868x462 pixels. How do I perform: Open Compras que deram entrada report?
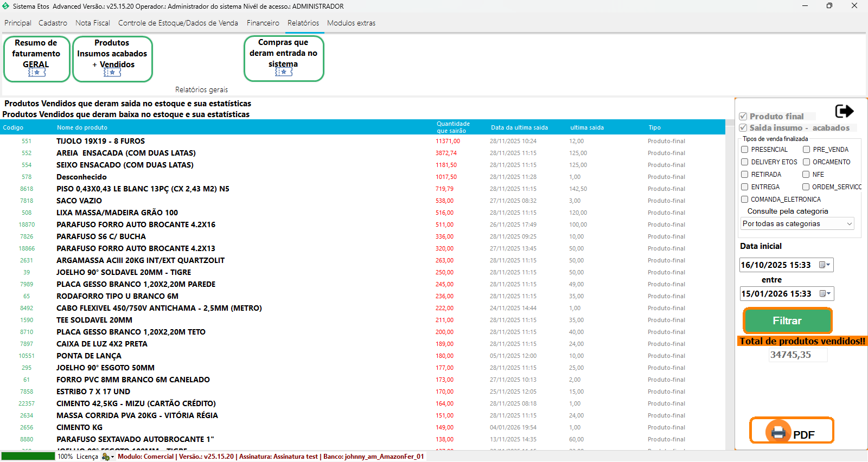[x=283, y=59]
